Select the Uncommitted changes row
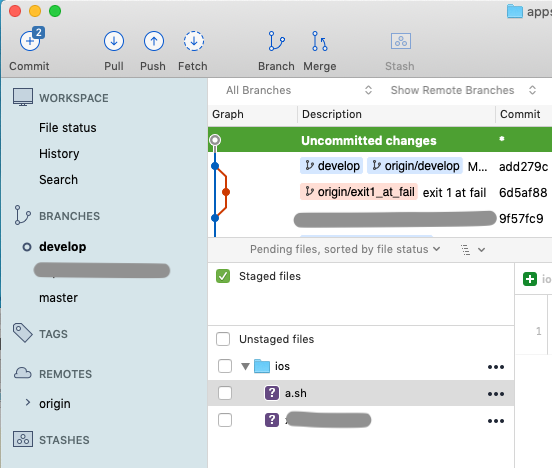Viewport: 552px width, 468px height. pyautogui.click(x=380, y=140)
